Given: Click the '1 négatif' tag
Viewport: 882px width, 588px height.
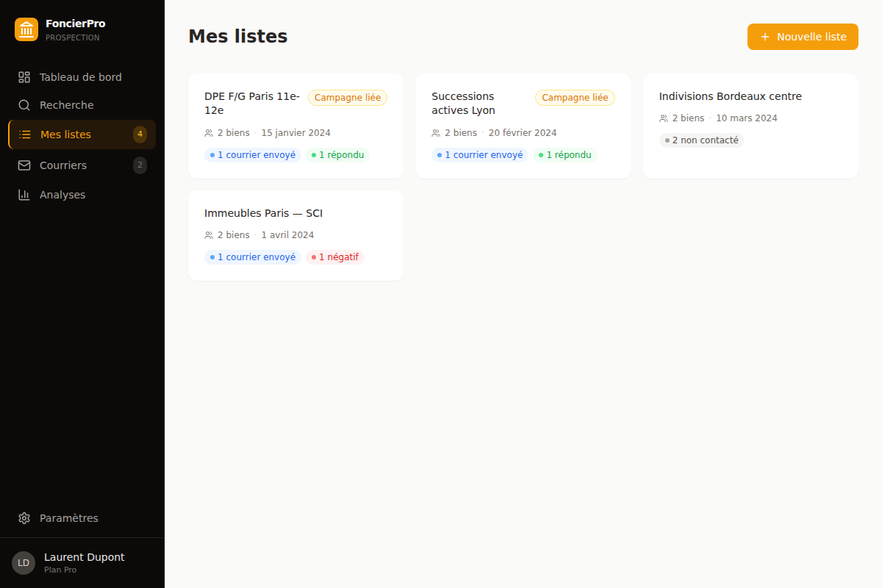Looking at the screenshot, I should pyautogui.click(x=335, y=257).
